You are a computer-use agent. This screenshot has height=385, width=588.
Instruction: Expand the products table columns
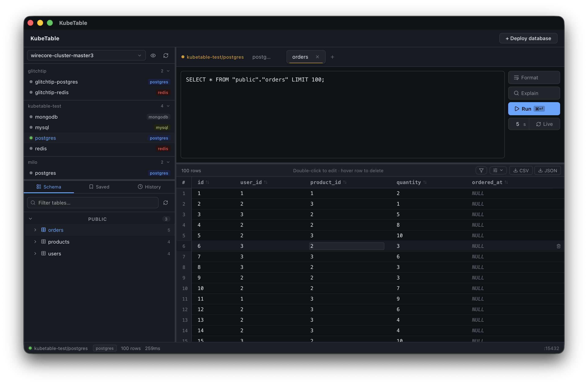point(35,242)
